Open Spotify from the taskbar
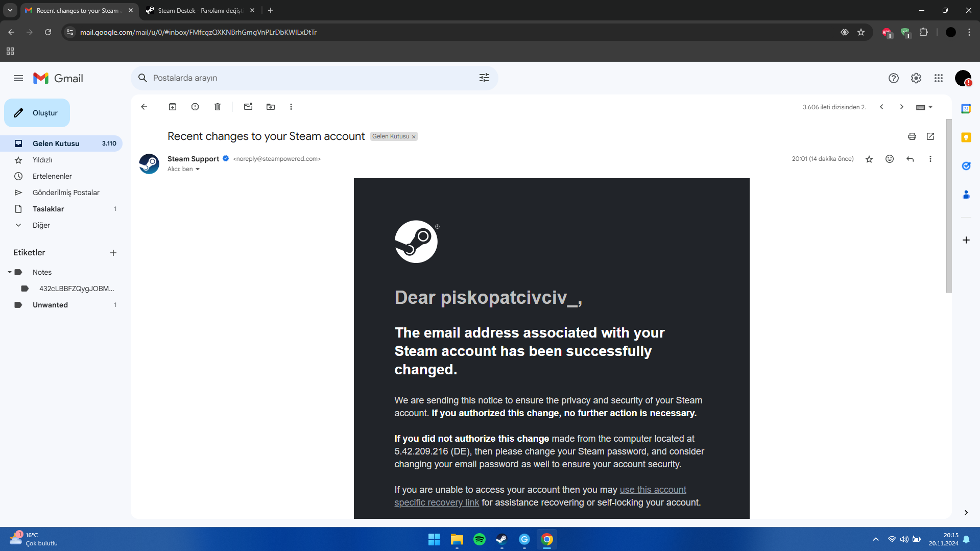 pos(480,539)
